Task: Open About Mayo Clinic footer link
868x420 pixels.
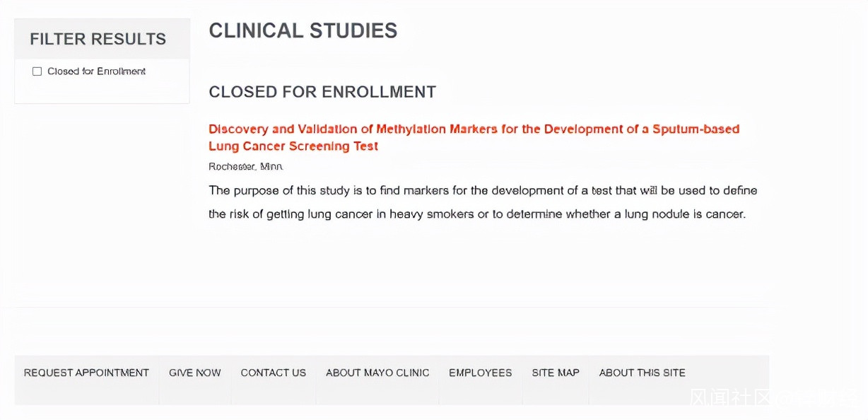Action: click(x=377, y=373)
